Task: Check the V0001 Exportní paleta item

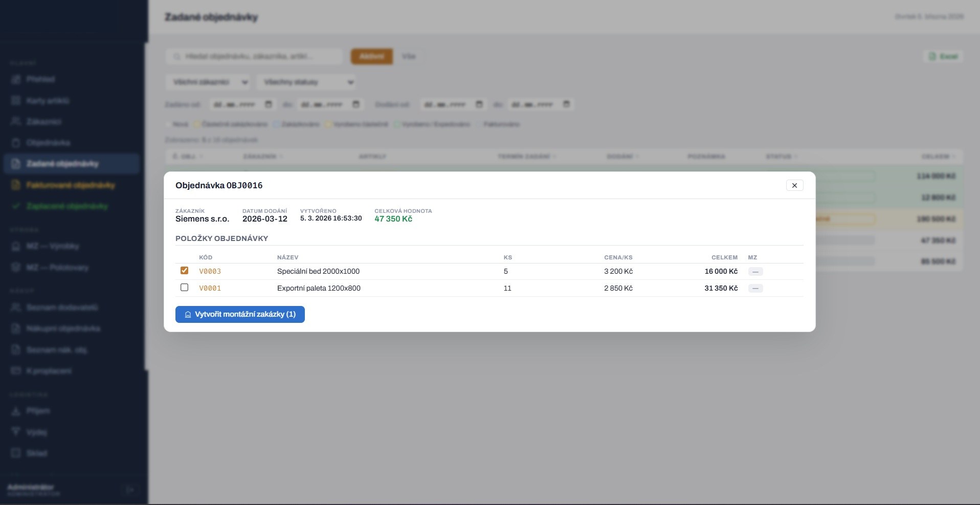Action: point(184,288)
